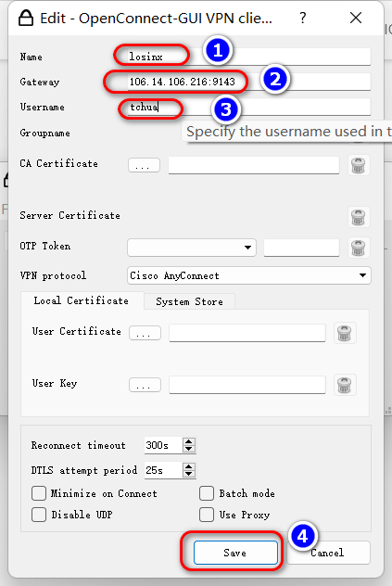The height and width of the screenshot is (586, 392).
Task: Open the OTP Token type dropdown
Action: [x=192, y=248]
